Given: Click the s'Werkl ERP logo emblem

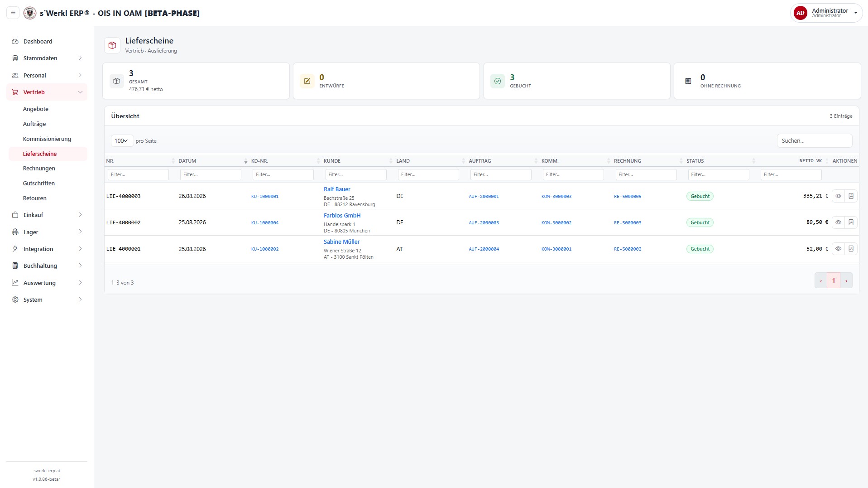Looking at the screenshot, I should pos(30,13).
